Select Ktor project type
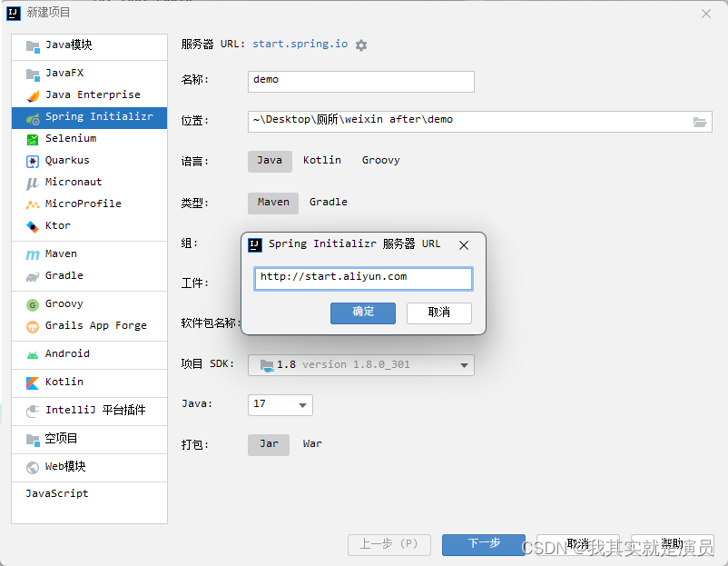 pos(89,226)
